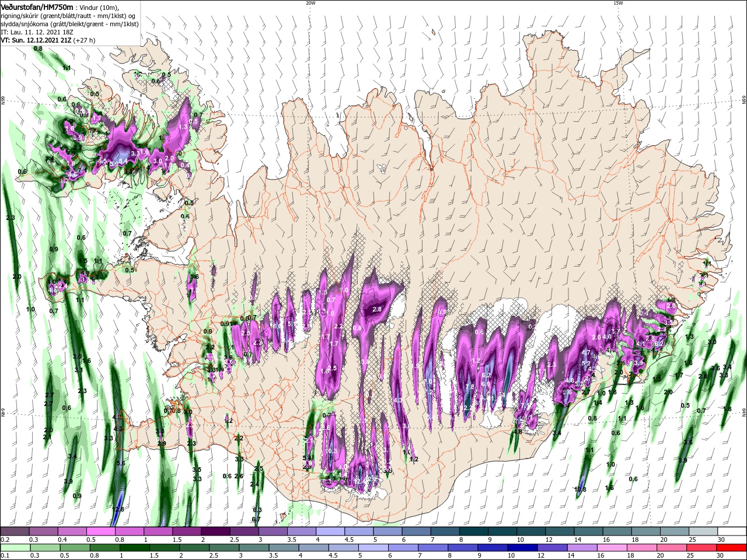The height and width of the screenshot is (560, 747).
Task: Pick the bottom-row blue swatch for 8
Action: click(463, 548)
